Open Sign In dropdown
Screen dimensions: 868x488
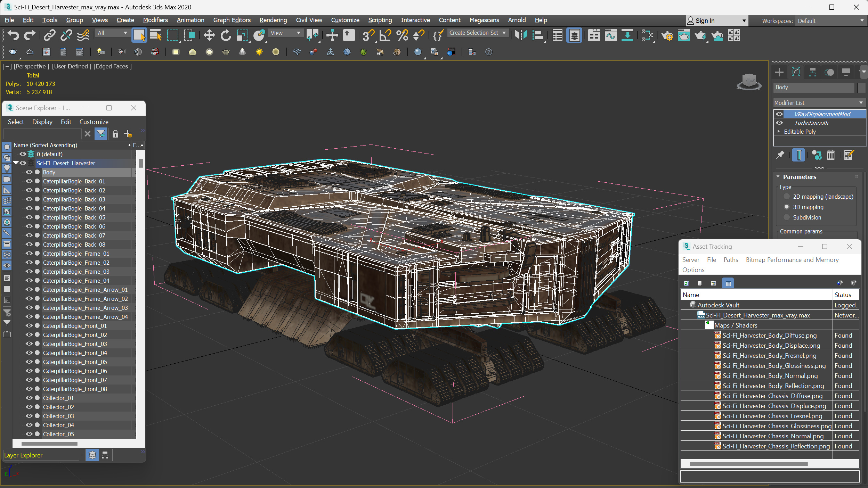pos(717,21)
